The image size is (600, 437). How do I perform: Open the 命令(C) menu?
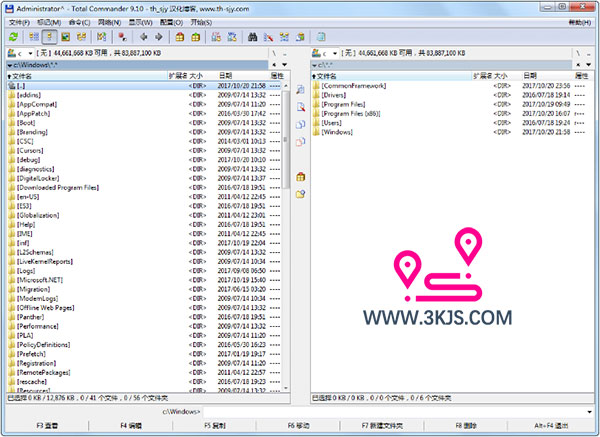click(x=80, y=23)
